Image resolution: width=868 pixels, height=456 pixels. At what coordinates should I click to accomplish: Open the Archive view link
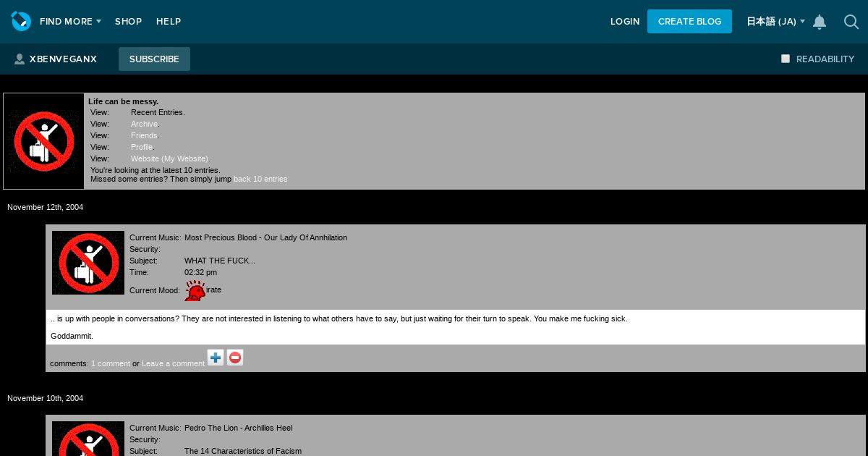144,124
